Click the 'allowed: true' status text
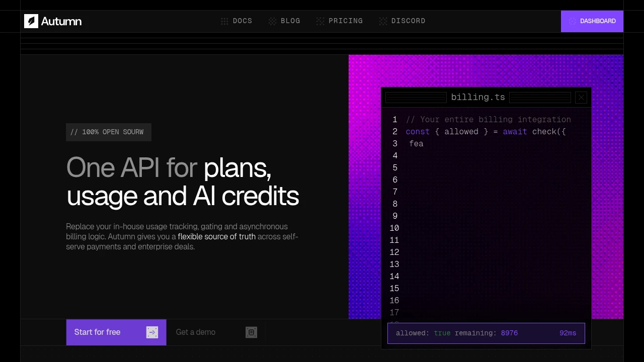This screenshot has height=362, width=644. [x=423, y=333]
